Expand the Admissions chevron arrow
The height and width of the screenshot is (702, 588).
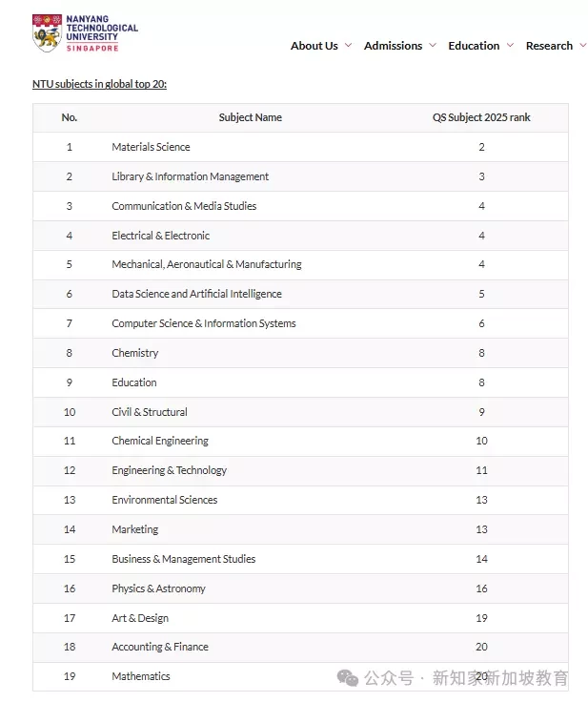(x=433, y=45)
